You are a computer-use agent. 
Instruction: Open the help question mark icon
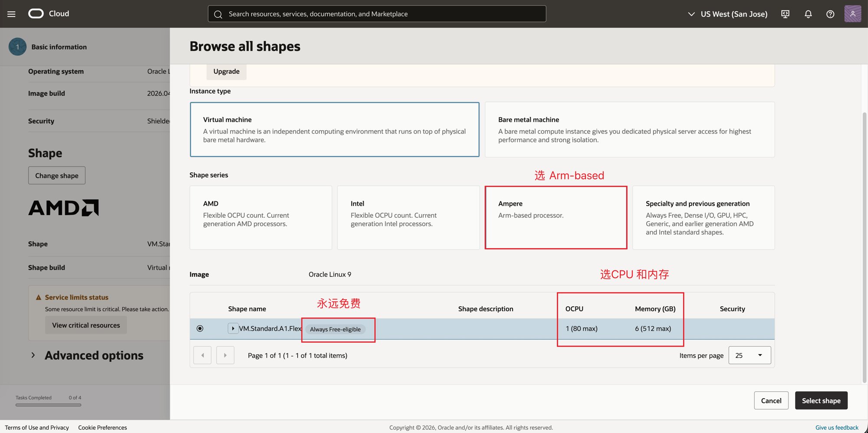[x=830, y=14]
